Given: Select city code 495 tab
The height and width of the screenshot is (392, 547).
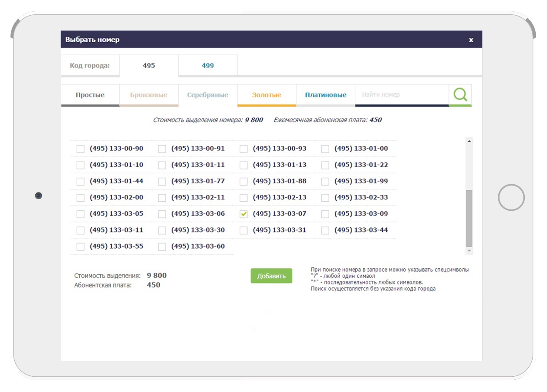Looking at the screenshot, I should click(x=149, y=65).
